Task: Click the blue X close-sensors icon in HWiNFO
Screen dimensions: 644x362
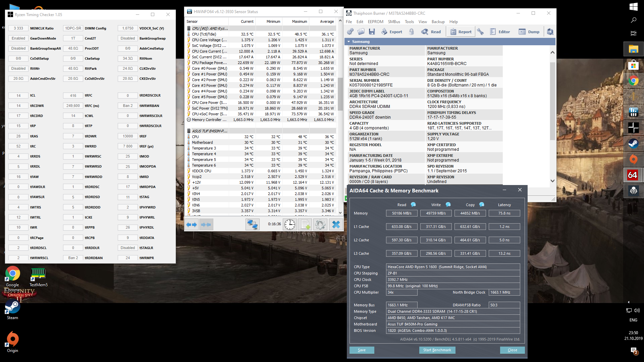Action: point(336,225)
